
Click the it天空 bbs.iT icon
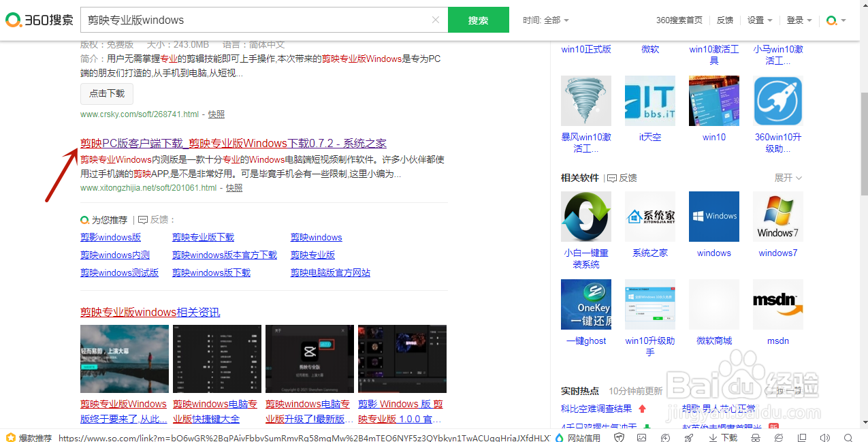pyautogui.click(x=650, y=101)
